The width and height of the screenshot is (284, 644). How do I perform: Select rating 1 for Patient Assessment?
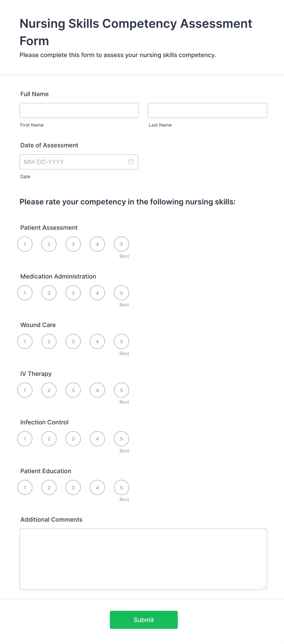pos(24,244)
